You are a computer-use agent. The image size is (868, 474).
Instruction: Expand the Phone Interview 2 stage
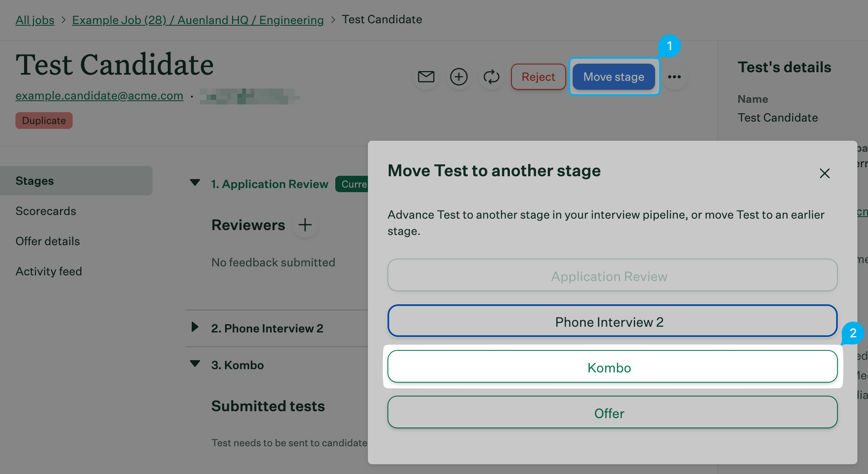coord(195,327)
